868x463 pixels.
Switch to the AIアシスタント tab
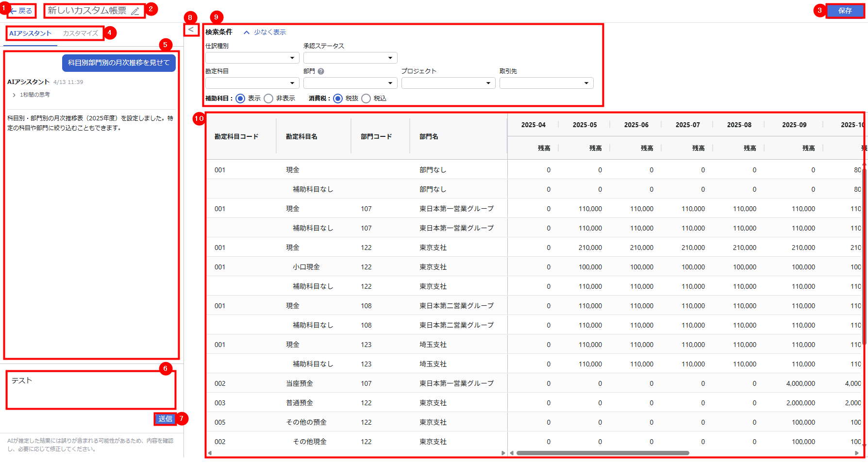click(x=30, y=33)
